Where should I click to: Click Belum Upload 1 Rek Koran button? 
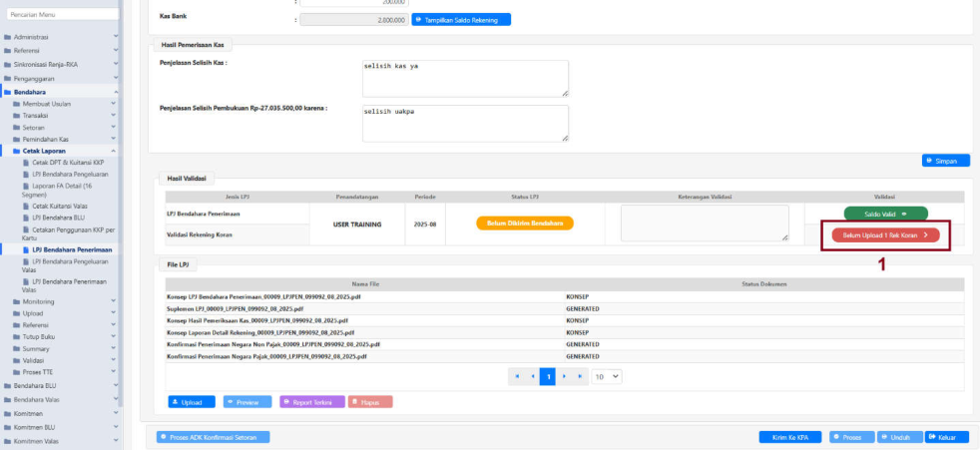coord(885,234)
